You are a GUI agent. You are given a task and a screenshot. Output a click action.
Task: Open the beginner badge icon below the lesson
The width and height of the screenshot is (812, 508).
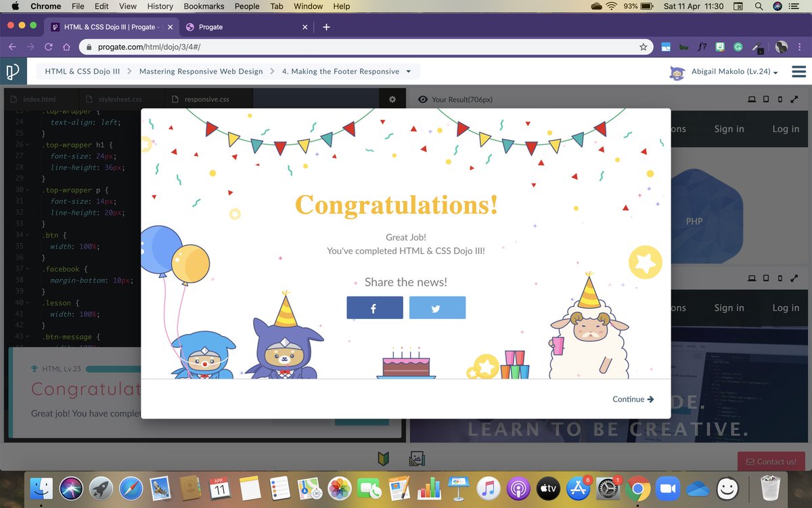(x=384, y=459)
